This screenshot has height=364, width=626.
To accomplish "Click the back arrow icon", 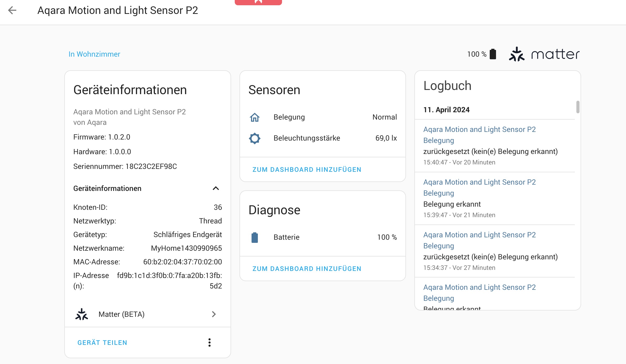I will click(12, 10).
